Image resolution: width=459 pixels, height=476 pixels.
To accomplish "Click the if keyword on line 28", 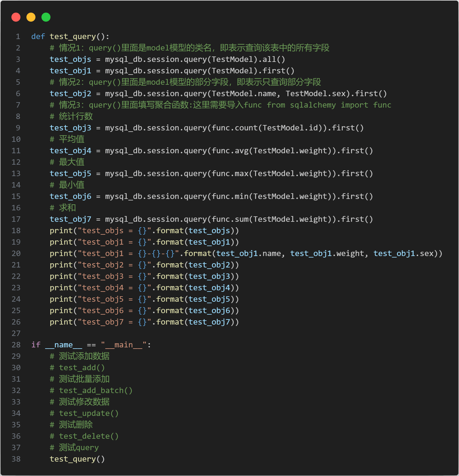I will click(36, 345).
